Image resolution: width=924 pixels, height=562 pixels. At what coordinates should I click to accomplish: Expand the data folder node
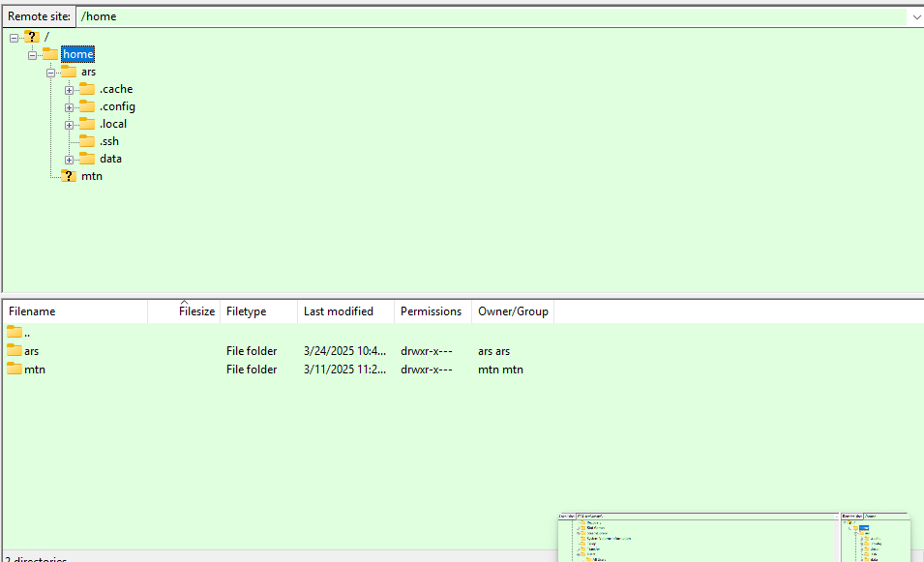coord(70,160)
